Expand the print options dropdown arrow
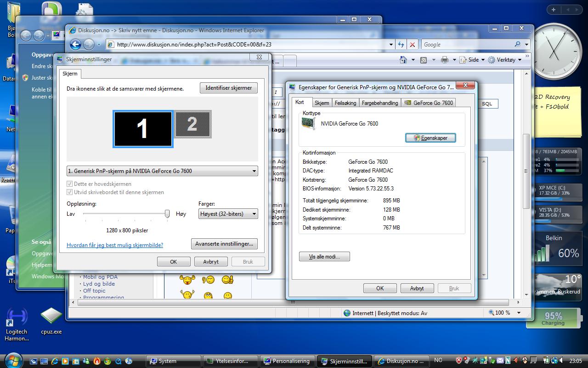The height and width of the screenshot is (368, 588). [x=454, y=60]
